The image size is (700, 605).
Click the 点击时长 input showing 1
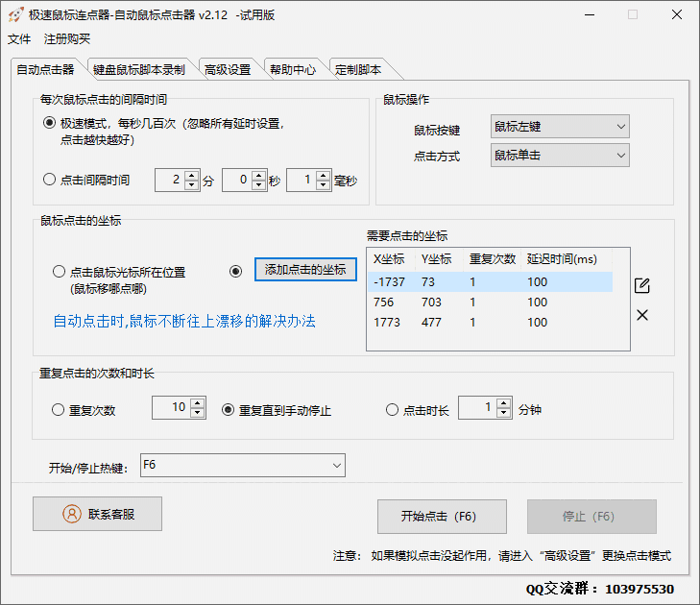tap(477, 407)
